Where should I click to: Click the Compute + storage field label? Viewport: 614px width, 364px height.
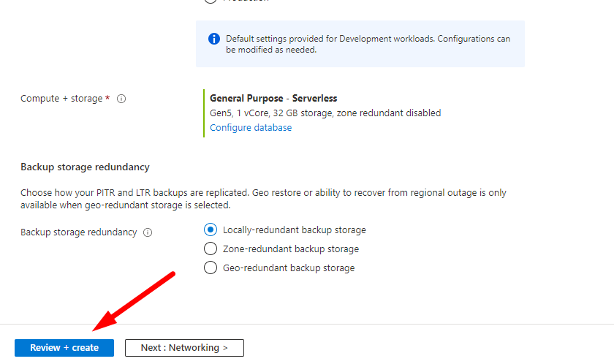click(x=61, y=99)
